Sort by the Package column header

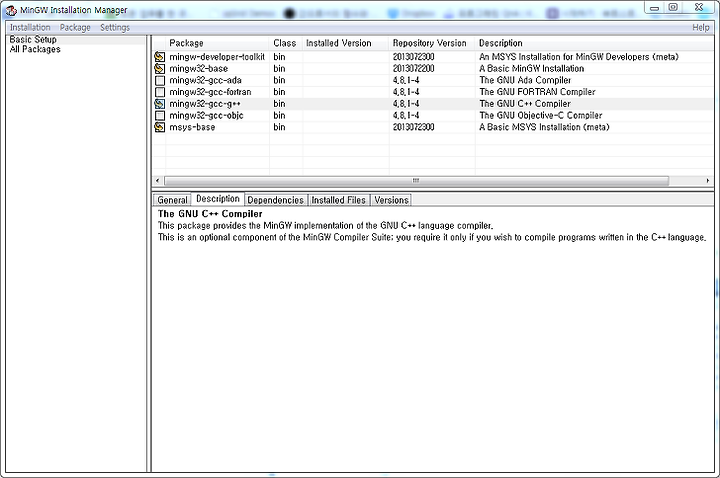coord(217,43)
